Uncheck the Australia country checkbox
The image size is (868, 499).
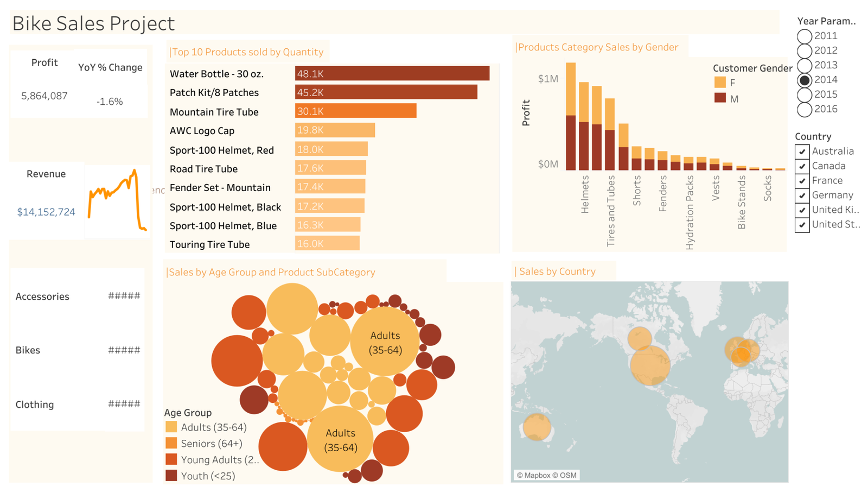[x=802, y=151]
